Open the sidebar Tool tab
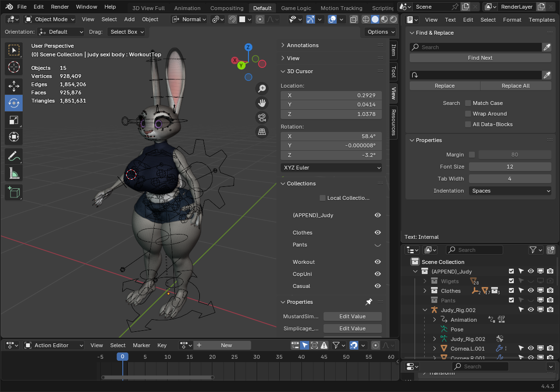Screen dimensions: 560x392 pyautogui.click(x=393, y=71)
